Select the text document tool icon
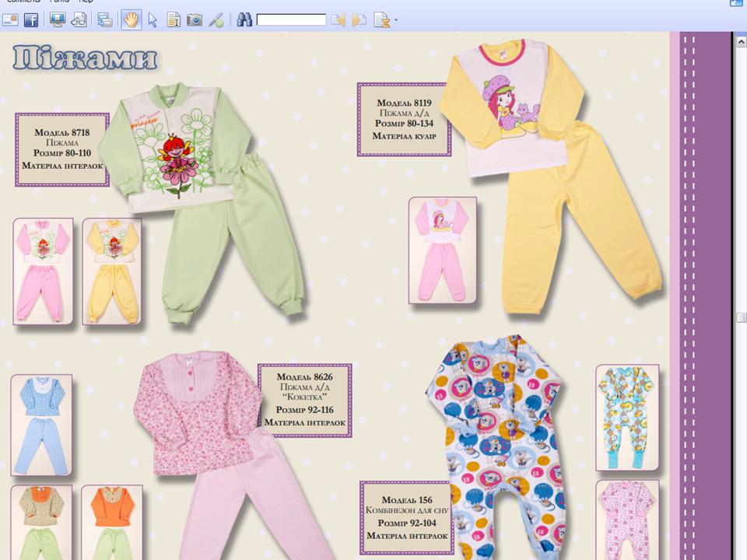The height and width of the screenshot is (560, 747). click(x=174, y=20)
